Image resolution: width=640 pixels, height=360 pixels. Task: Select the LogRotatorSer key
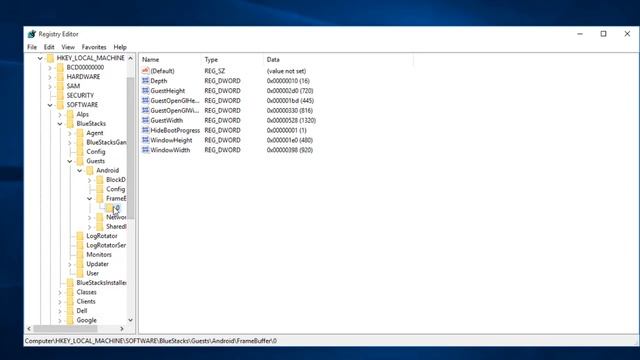[106, 245]
